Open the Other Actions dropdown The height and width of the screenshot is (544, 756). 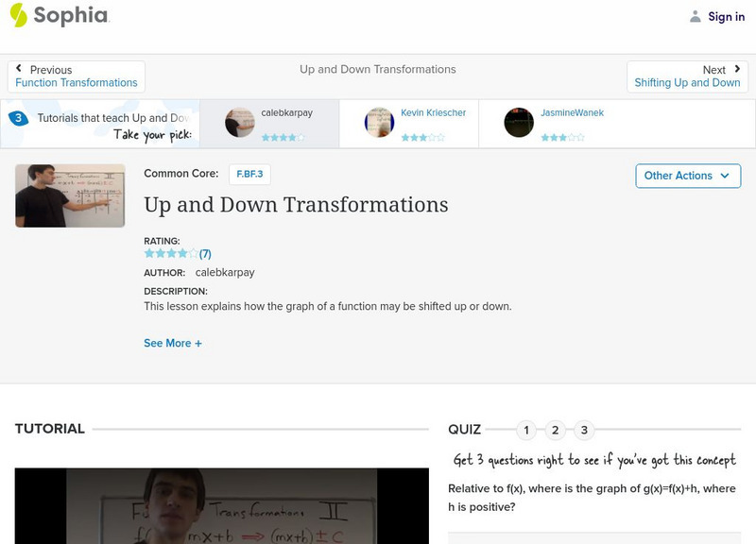(687, 176)
